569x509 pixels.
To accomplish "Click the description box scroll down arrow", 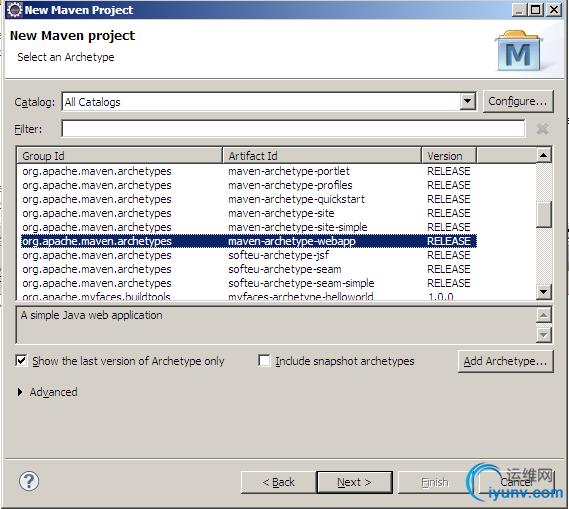I will 543,334.
